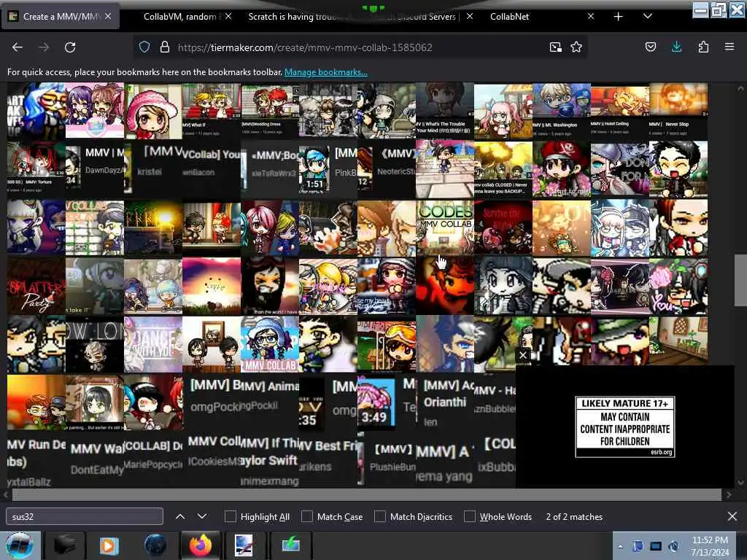Open a new browser tab
The width and height of the screenshot is (747, 560).
coord(619,17)
